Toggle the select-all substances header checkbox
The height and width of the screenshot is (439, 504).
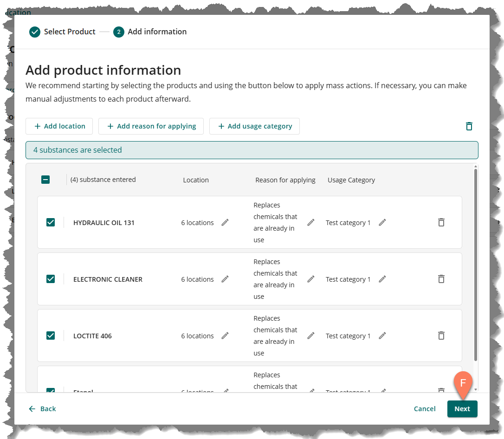[x=45, y=180]
